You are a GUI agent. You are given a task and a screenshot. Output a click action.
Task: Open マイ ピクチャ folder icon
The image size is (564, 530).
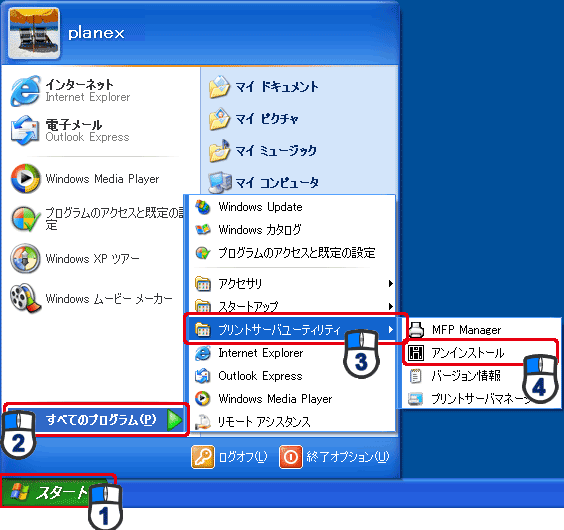point(219,119)
